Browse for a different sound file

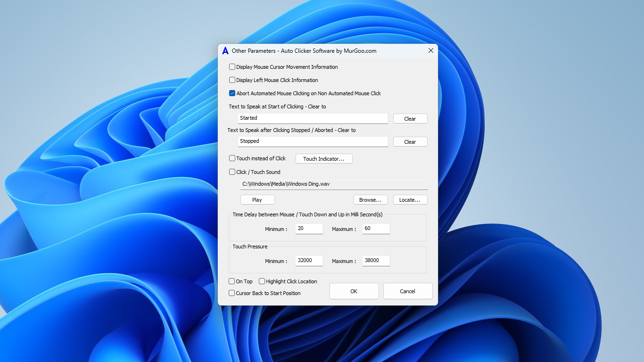371,199
